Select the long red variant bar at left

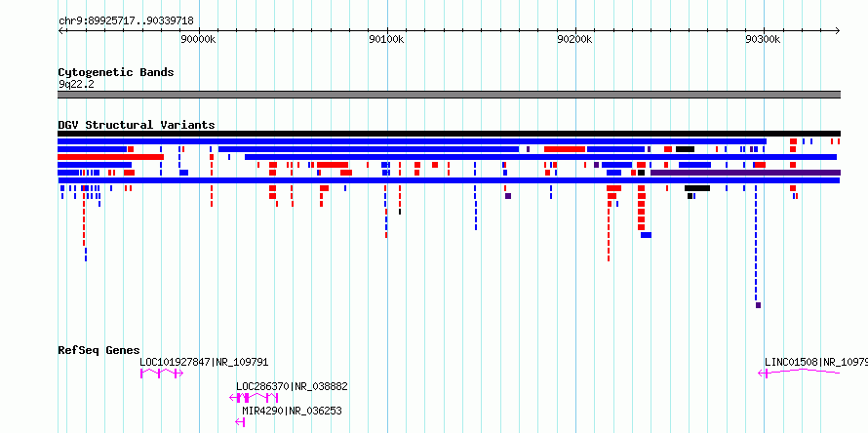pos(111,157)
